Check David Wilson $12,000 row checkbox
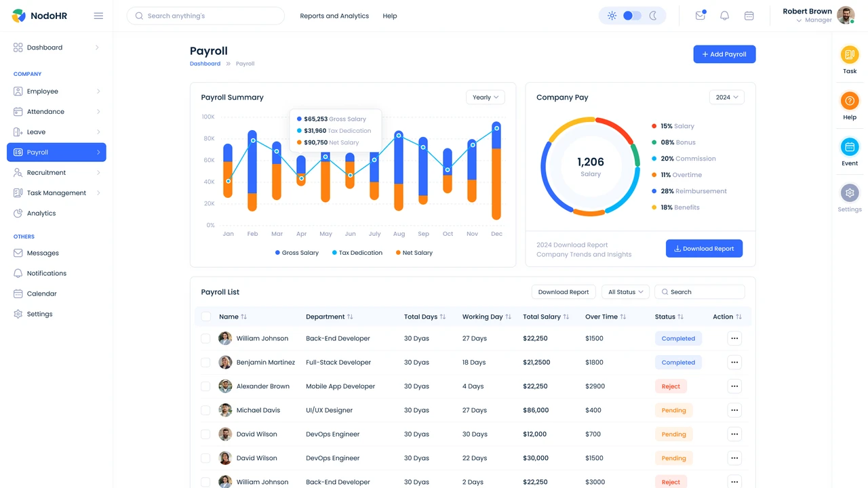 pyautogui.click(x=205, y=434)
